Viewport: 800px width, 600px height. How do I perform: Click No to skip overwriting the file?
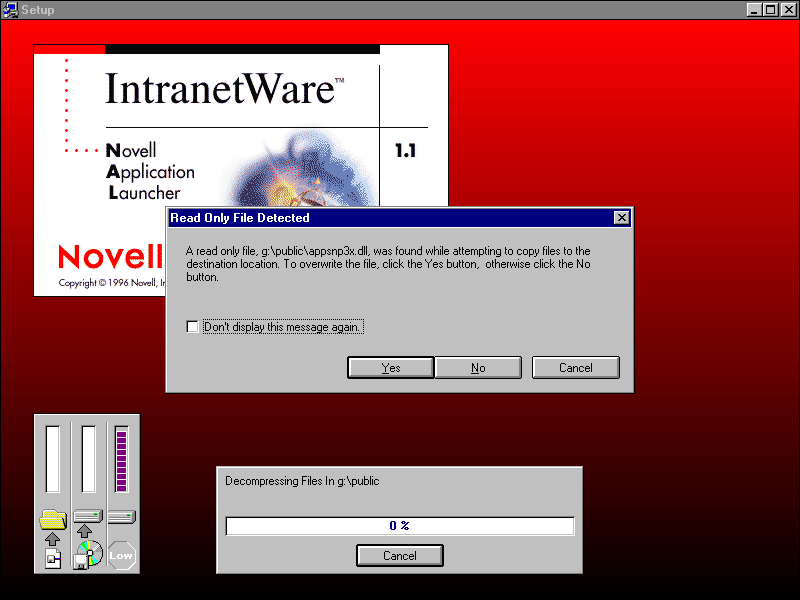[x=478, y=367]
